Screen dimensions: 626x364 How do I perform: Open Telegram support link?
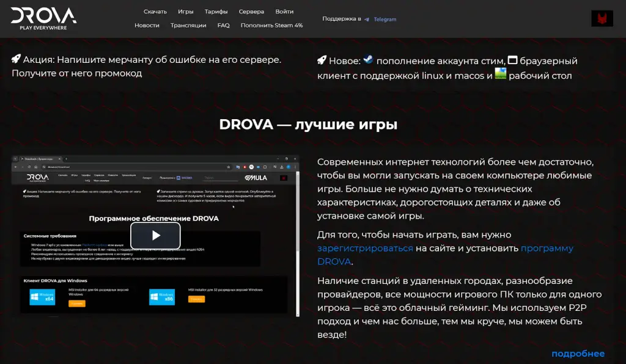point(385,19)
